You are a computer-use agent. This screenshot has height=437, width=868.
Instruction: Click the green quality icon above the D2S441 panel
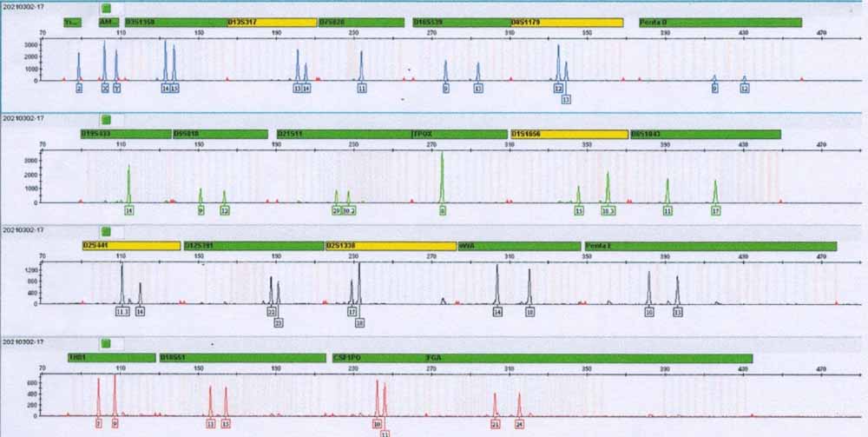(x=107, y=231)
